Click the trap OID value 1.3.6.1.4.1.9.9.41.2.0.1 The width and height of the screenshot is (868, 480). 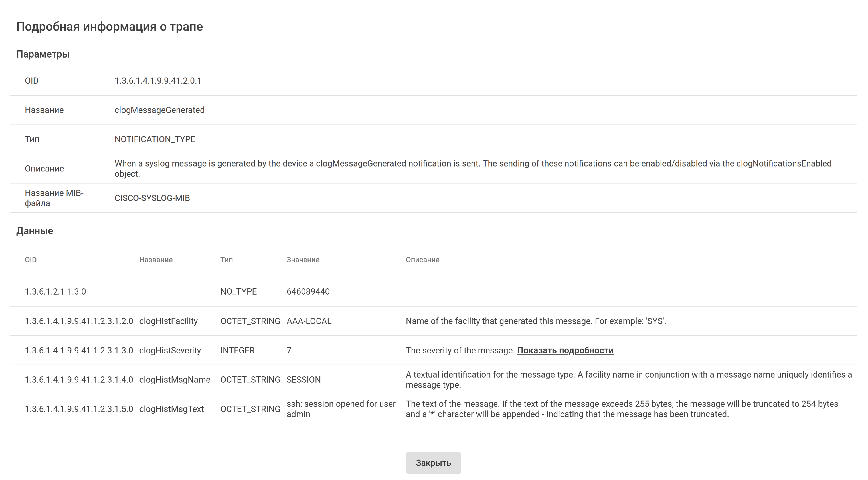click(x=158, y=81)
